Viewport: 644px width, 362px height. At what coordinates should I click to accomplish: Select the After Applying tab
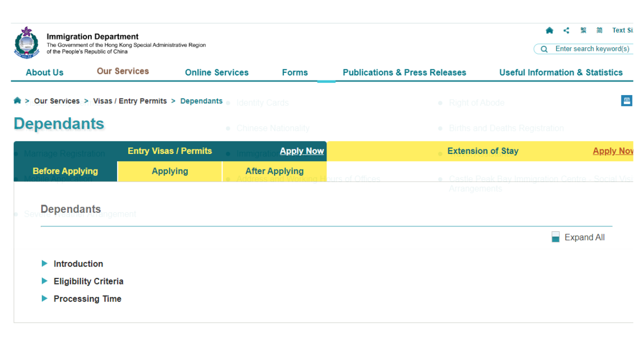(x=275, y=171)
